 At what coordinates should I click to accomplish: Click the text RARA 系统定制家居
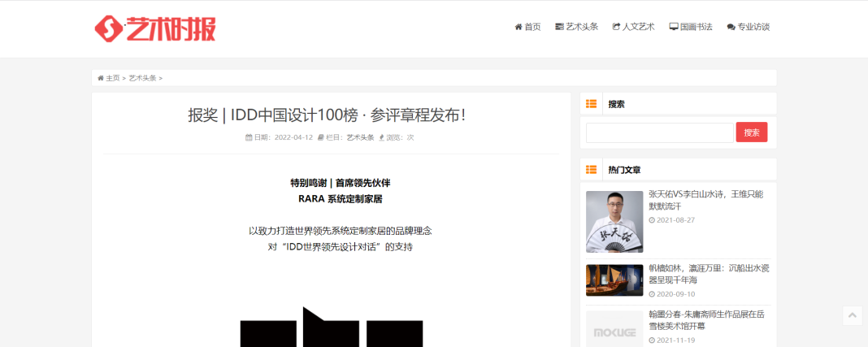[x=340, y=199]
